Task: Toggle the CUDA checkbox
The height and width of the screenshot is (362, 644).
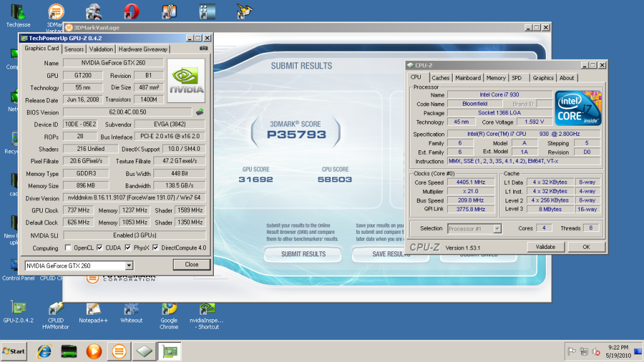Action: point(100,248)
